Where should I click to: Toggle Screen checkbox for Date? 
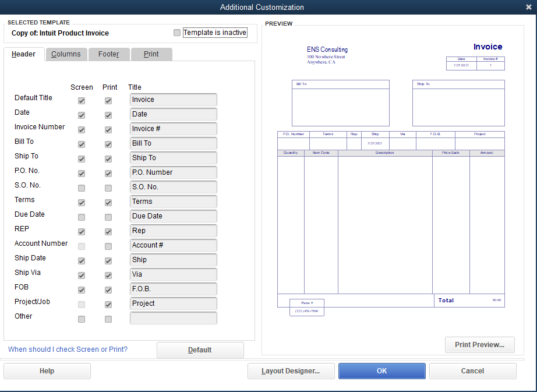pyautogui.click(x=82, y=115)
